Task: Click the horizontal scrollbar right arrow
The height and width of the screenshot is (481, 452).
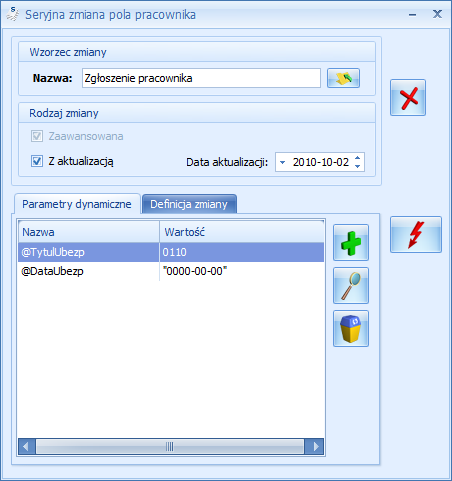Action: click(x=315, y=446)
